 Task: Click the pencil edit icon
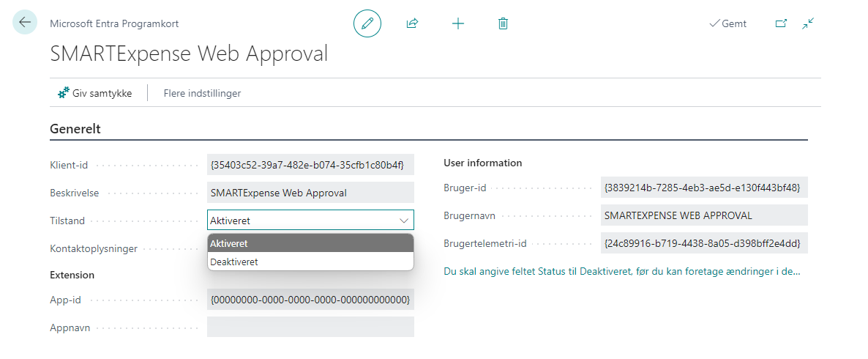367,23
